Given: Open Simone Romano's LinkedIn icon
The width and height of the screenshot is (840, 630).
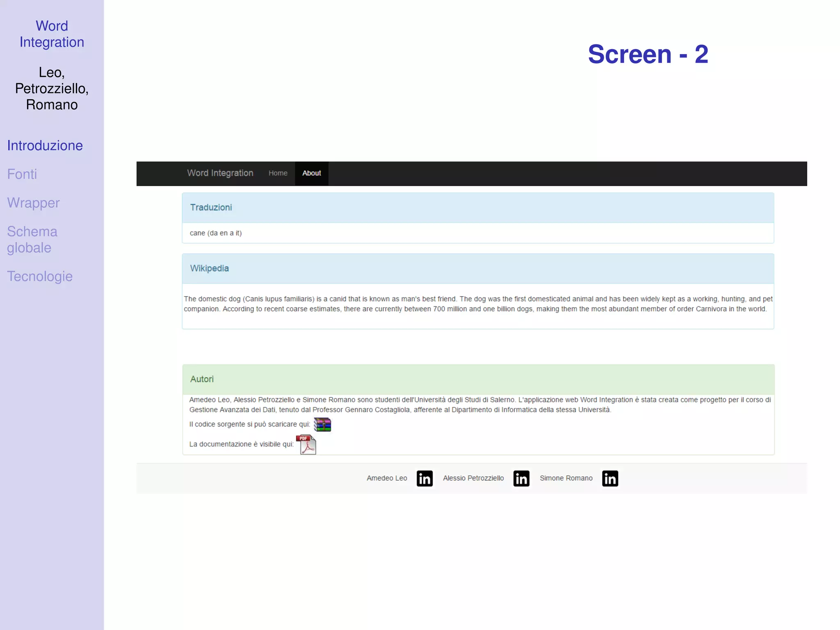Looking at the screenshot, I should click(610, 478).
